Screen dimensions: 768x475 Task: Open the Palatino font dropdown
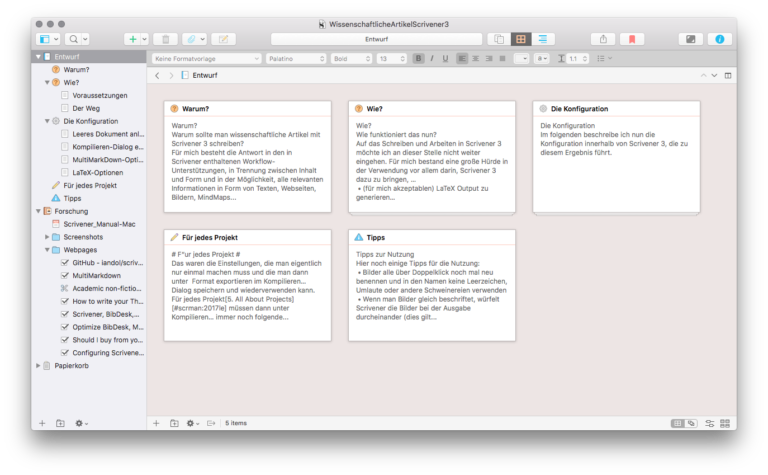tap(295, 59)
